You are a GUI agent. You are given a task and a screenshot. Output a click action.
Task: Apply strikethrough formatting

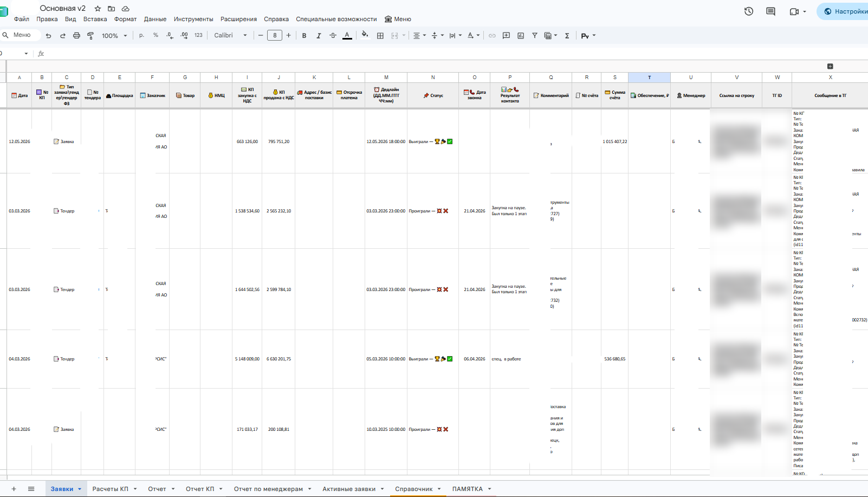pos(333,36)
